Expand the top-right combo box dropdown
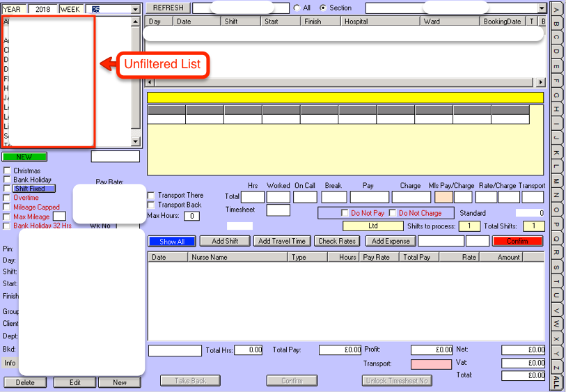This screenshot has width=566, height=392. click(542, 8)
